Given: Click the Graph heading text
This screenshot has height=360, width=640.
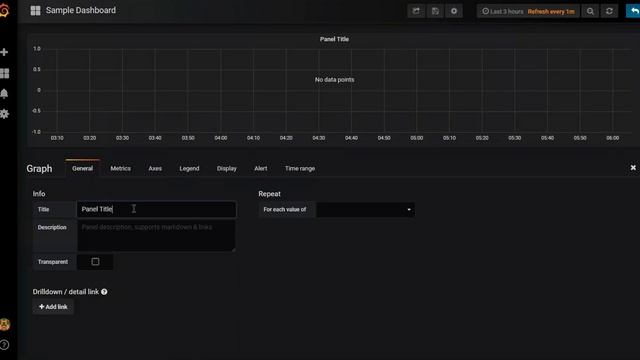Looking at the screenshot, I should click(x=39, y=169).
